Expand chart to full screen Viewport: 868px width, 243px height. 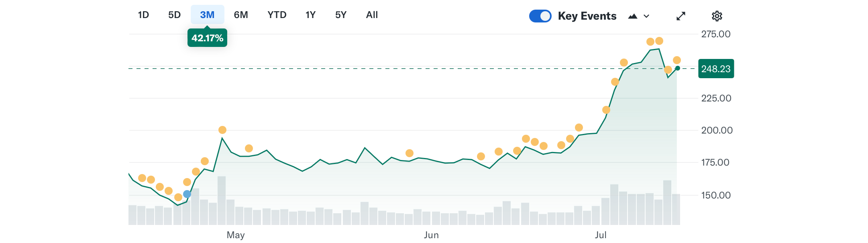coord(681,16)
